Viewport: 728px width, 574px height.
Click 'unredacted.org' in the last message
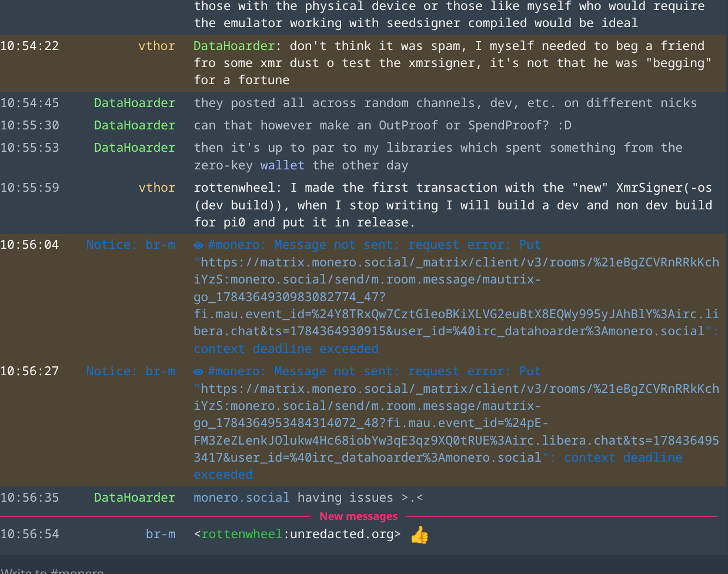(342, 534)
